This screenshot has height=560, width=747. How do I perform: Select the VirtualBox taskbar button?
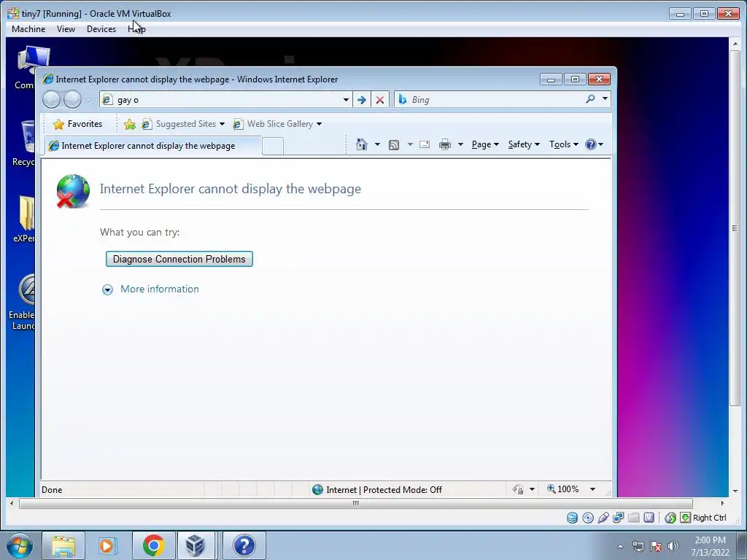(196, 545)
